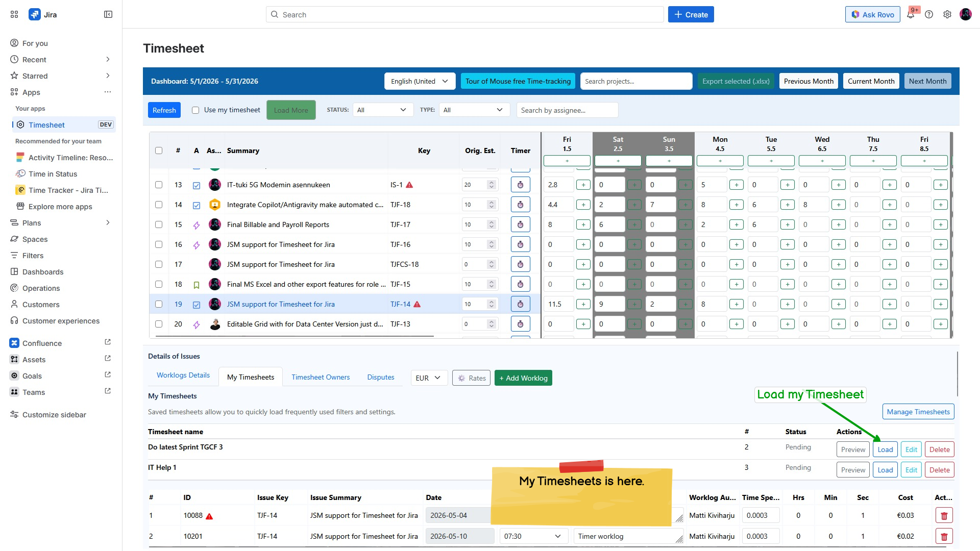980x551 pixels.
Task: Preview the IT Help 1 timesheet
Action: 853,470
